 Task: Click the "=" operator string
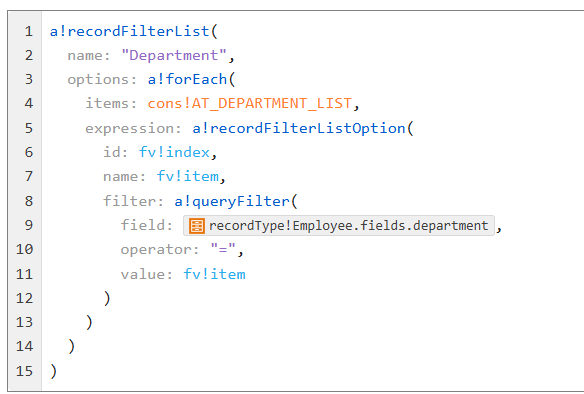point(223,249)
